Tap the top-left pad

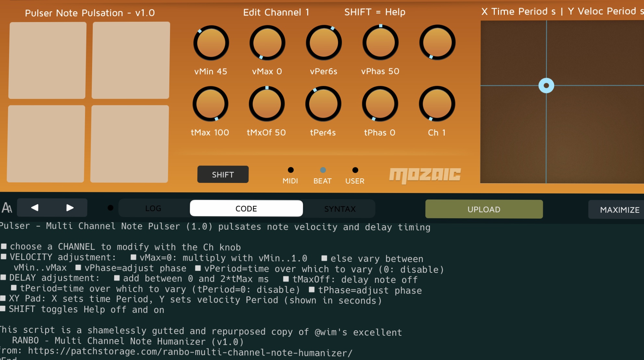47,60
